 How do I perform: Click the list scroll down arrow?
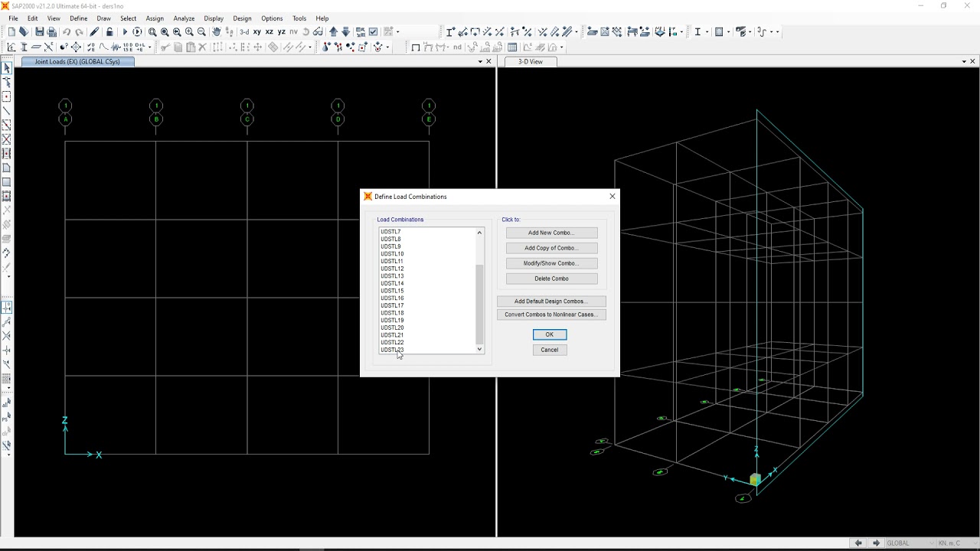click(x=480, y=349)
